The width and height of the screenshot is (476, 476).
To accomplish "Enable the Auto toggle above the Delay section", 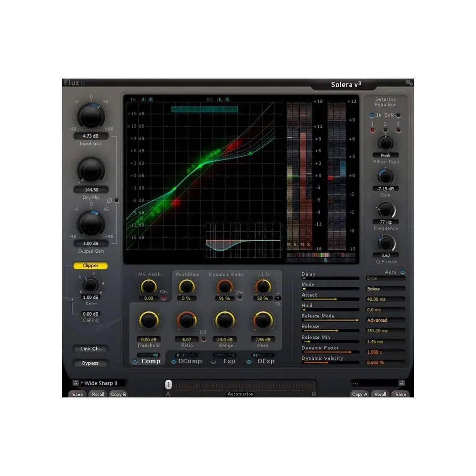I will (x=402, y=272).
